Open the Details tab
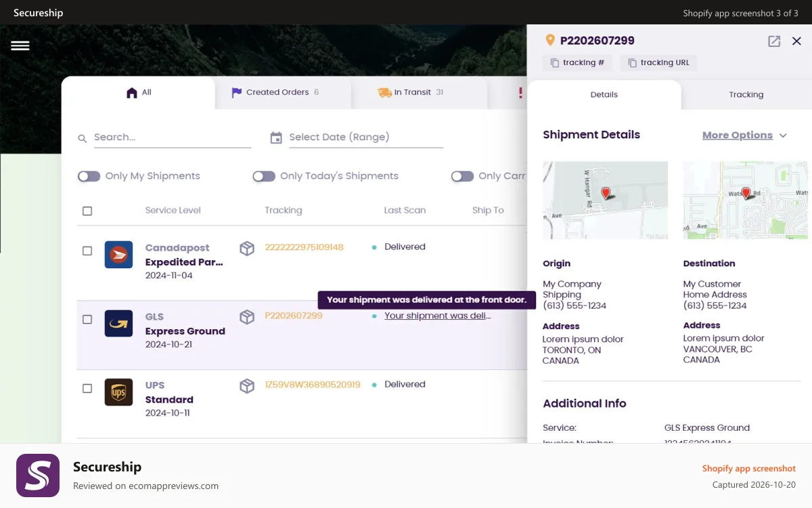This screenshot has width=812, height=508. (x=604, y=95)
